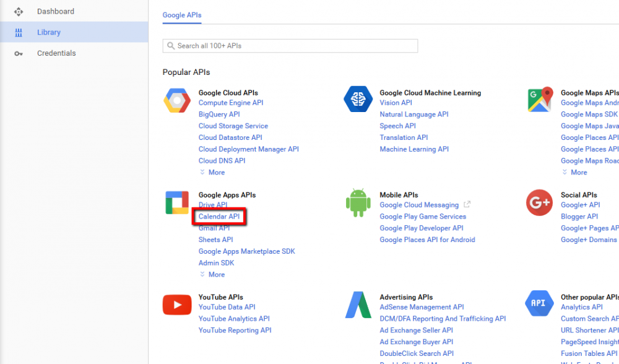Screen dimensions: 619x364
Task: Click the Google Cloud Machine Learning icon
Action: pyautogui.click(x=358, y=99)
